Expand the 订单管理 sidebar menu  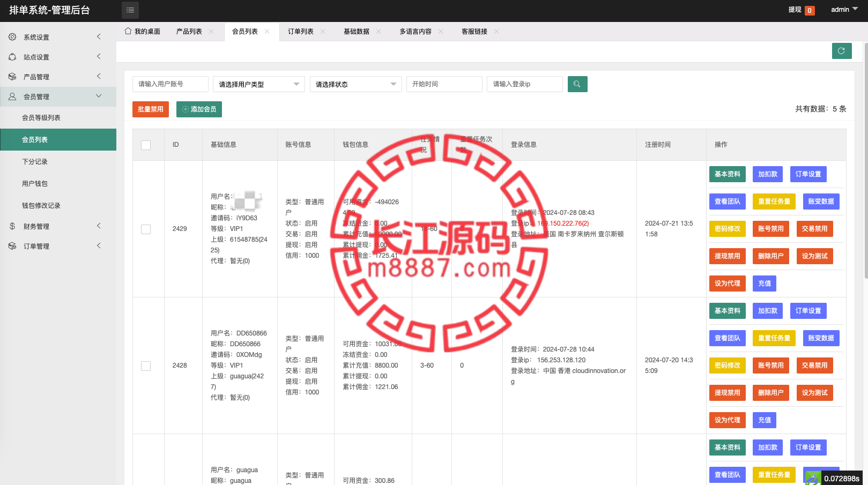point(58,246)
